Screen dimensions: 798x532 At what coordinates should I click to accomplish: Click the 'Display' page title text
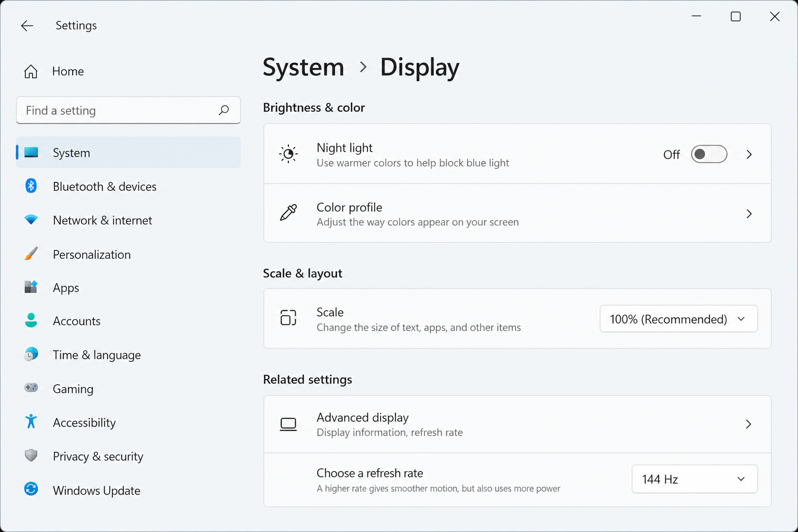420,68
